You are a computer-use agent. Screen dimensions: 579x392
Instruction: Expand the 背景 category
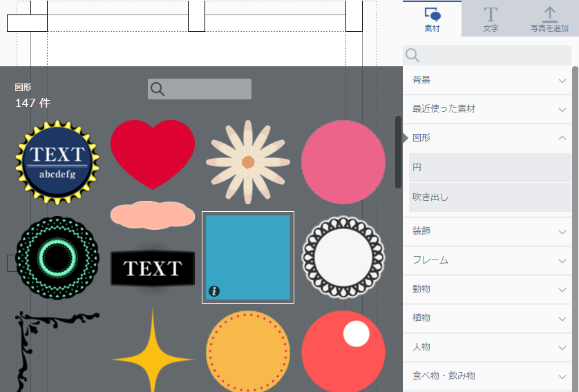(x=489, y=80)
